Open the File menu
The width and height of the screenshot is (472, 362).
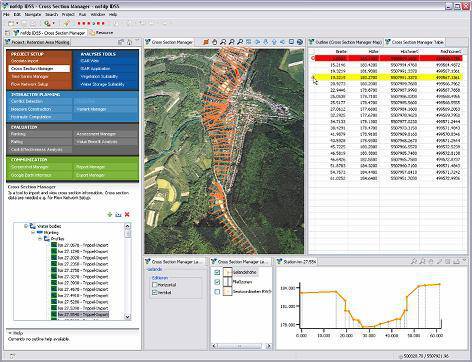tap(6, 15)
